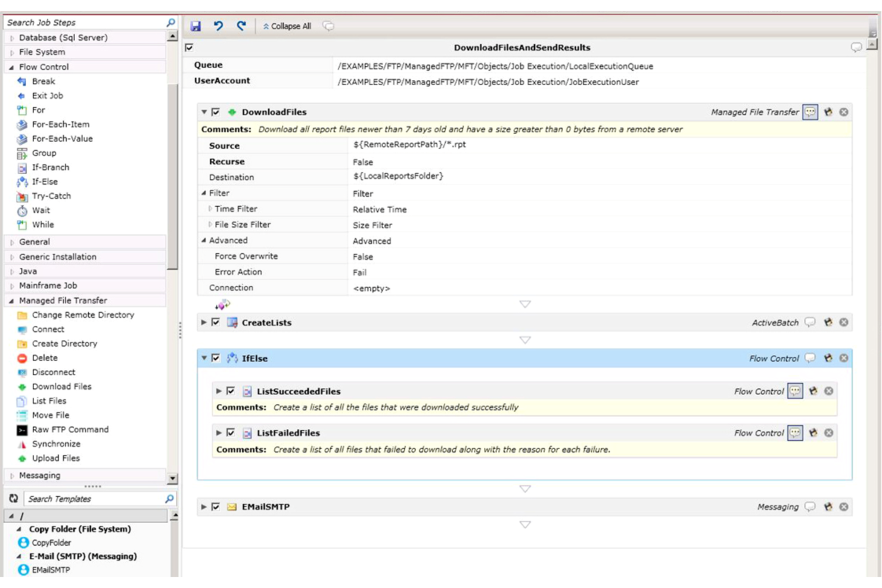This screenshot has height=588, width=882.
Task: Expand the Time Filter property
Action: (x=210, y=209)
